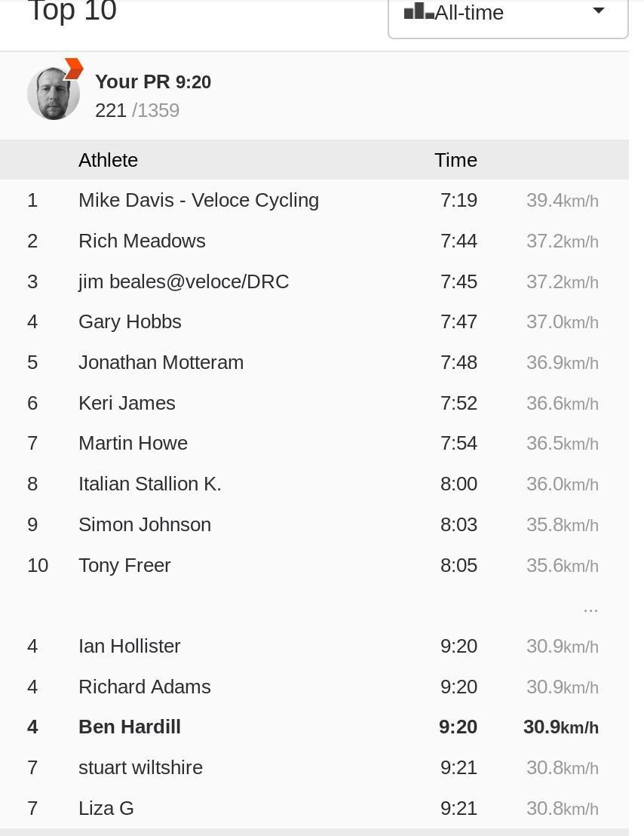Open Ian Hollister's athlete page
The width and height of the screenshot is (644, 836).
click(x=129, y=646)
